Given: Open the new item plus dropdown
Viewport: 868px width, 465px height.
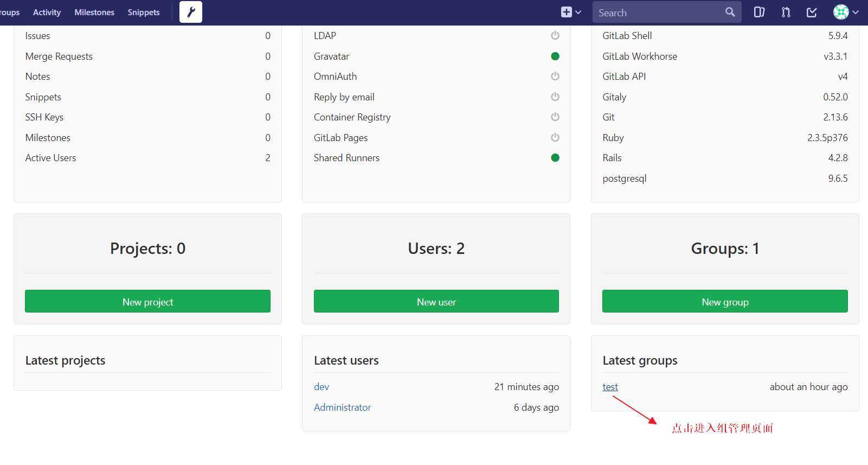Looking at the screenshot, I should tap(571, 12).
